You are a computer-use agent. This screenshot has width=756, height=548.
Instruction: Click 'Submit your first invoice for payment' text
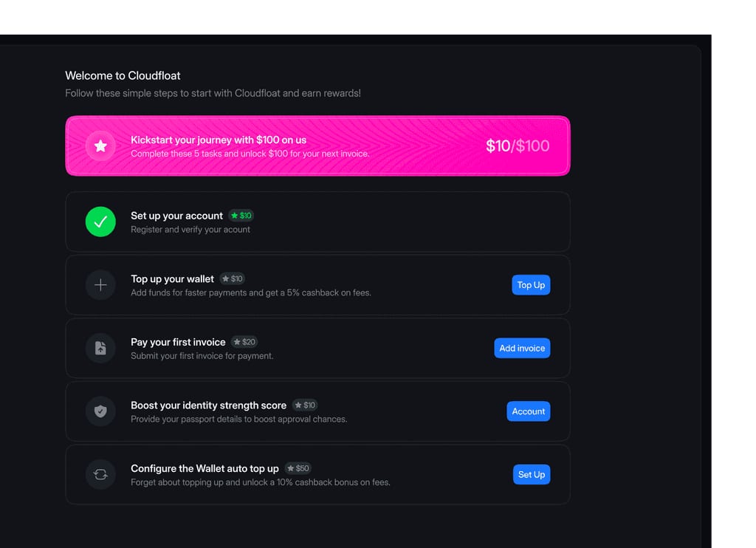(x=202, y=356)
